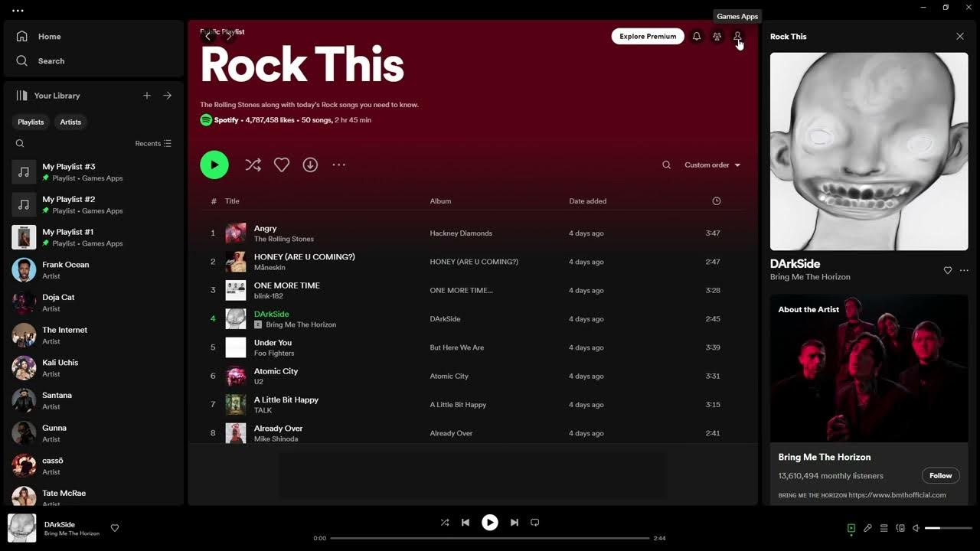Create a playlist with the plus icon
Viewport: 980px width, 551px height.
point(147,96)
